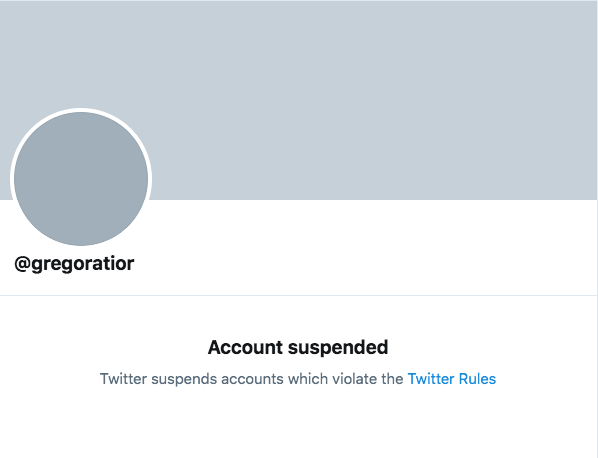This screenshot has width=598, height=458.
Task: Click the word 'which' in the notice
Action: (308, 379)
